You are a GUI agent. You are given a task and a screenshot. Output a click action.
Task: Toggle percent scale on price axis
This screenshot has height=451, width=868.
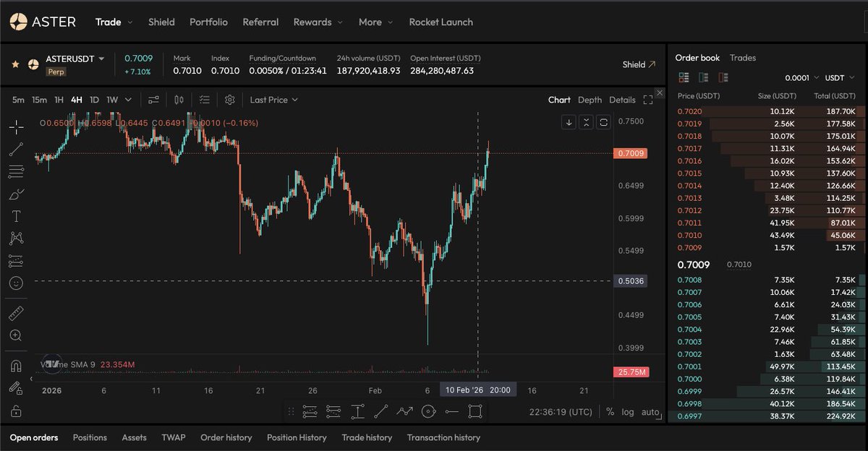point(610,412)
